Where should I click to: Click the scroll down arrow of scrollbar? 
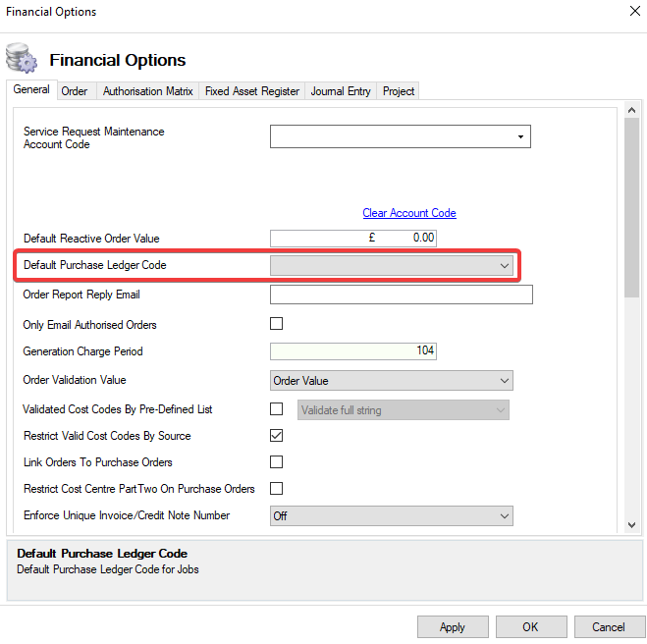tap(633, 525)
